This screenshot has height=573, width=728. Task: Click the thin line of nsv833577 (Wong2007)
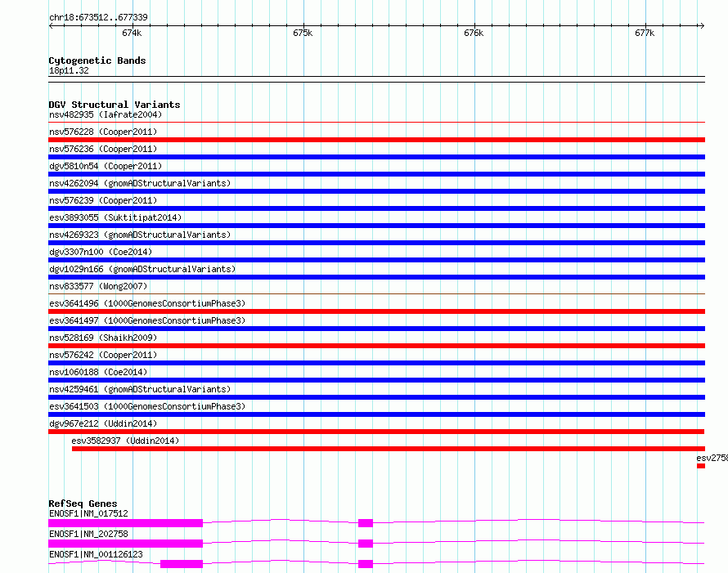(376, 293)
